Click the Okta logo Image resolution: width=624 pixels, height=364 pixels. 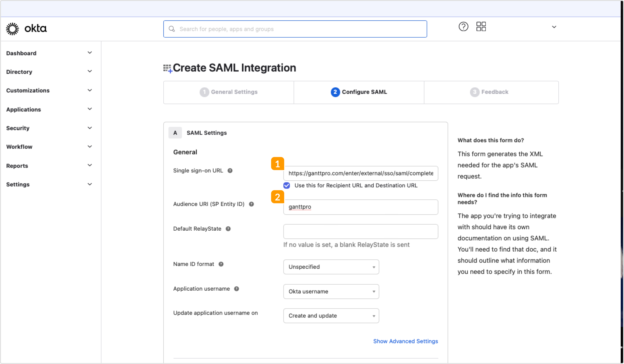tap(26, 29)
